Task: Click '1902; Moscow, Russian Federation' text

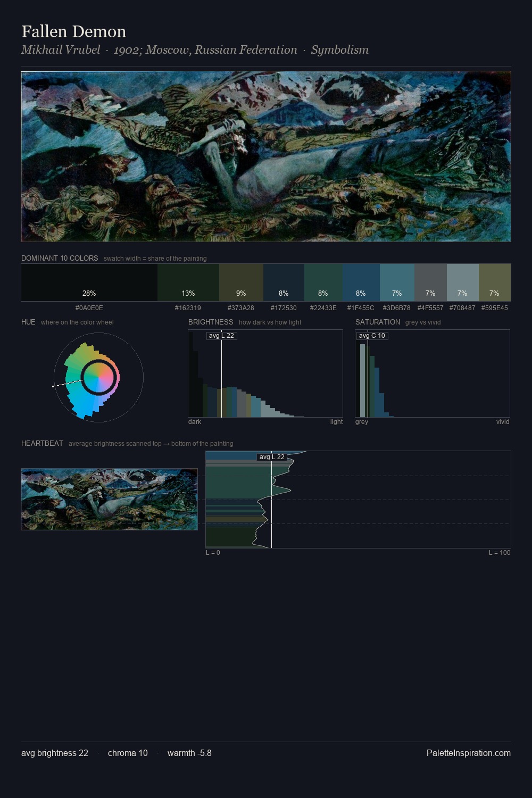Action: pyautogui.click(x=205, y=50)
